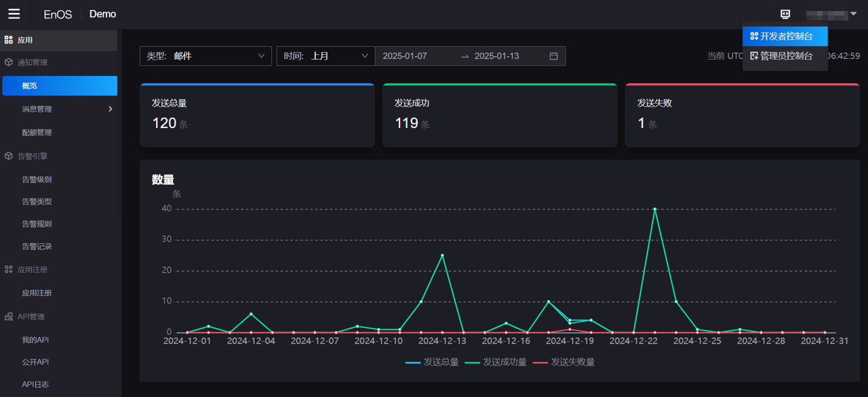Select 管理员控制台 from user menu

[785, 56]
